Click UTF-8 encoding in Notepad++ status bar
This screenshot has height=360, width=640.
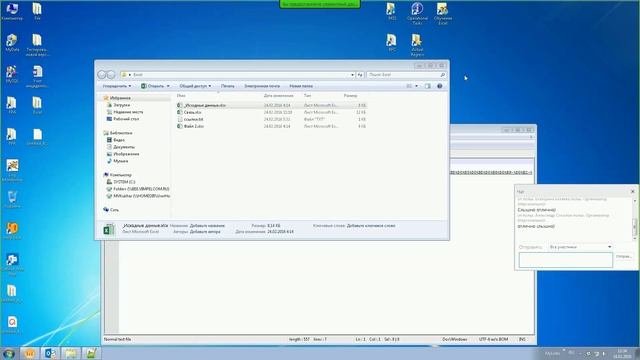493,339
